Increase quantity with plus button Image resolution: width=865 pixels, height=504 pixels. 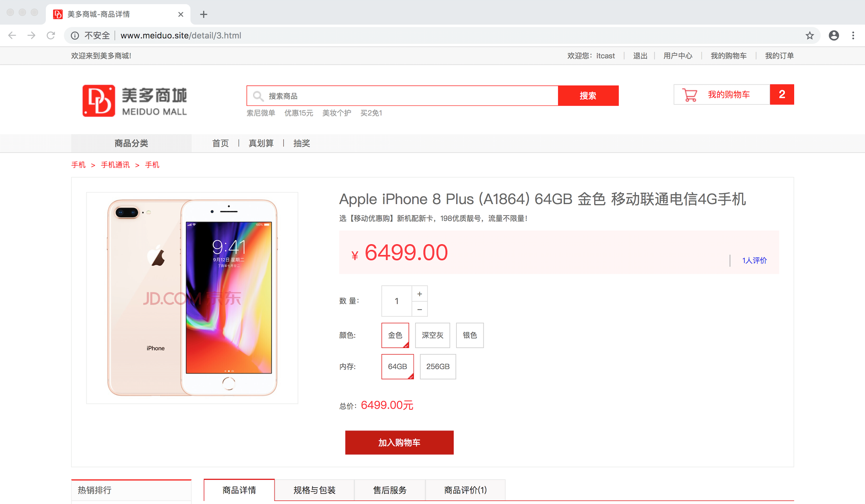pyautogui.click(x=420, y=294)
